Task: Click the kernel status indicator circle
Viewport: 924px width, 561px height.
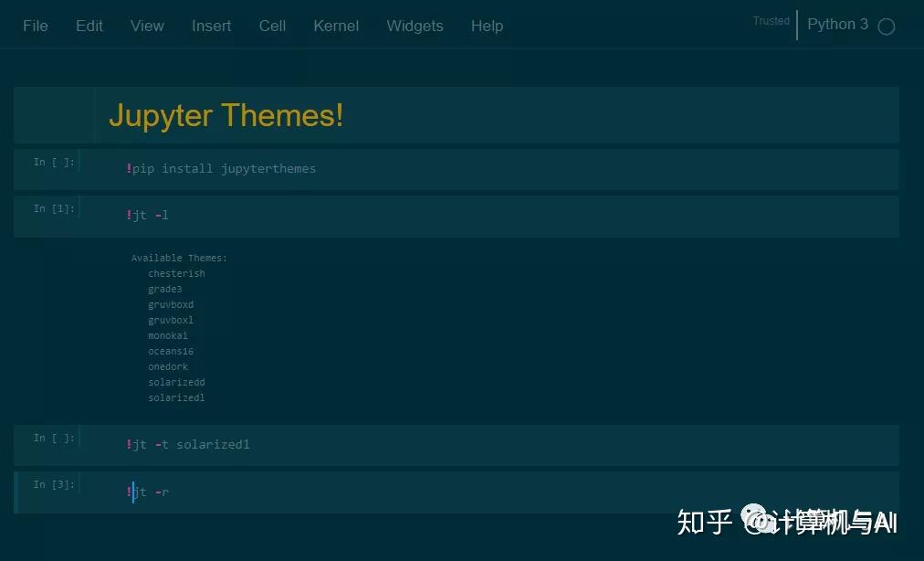Action: pos(887,26)
